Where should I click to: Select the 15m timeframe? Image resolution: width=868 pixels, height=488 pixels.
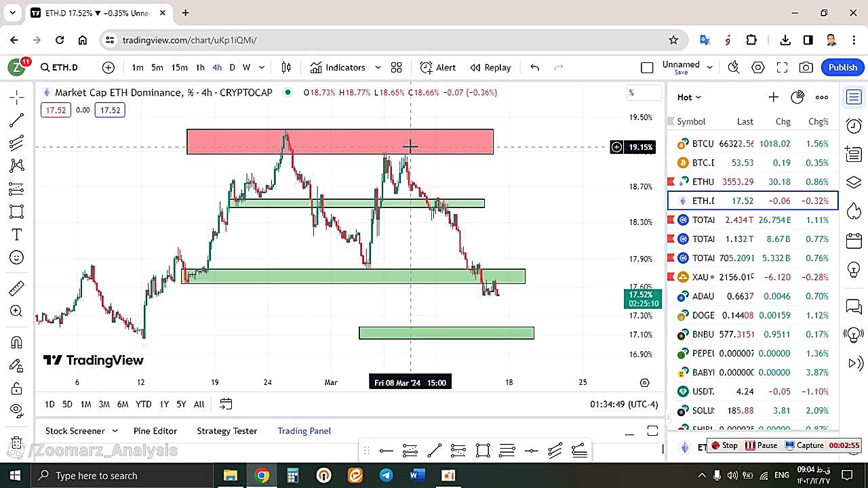tap(179, 67)
